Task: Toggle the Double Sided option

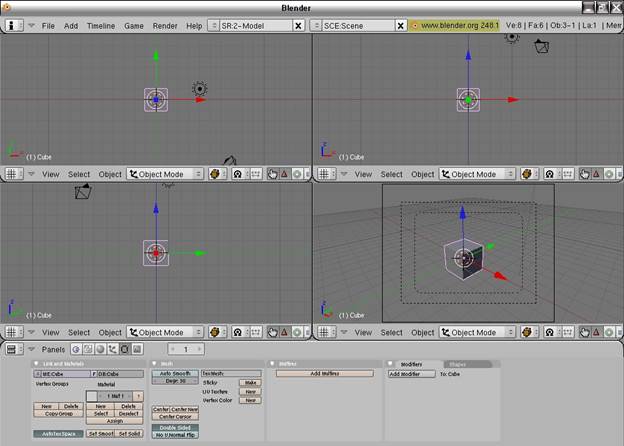Action: tap(175, 427)
